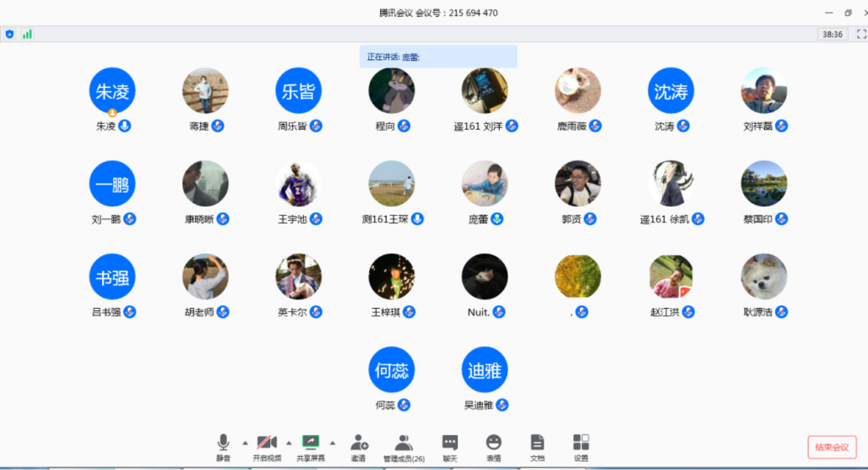Start screen sharing (共享屏幕)
This screenshot has height=470, width=868.
click(311, 447)
